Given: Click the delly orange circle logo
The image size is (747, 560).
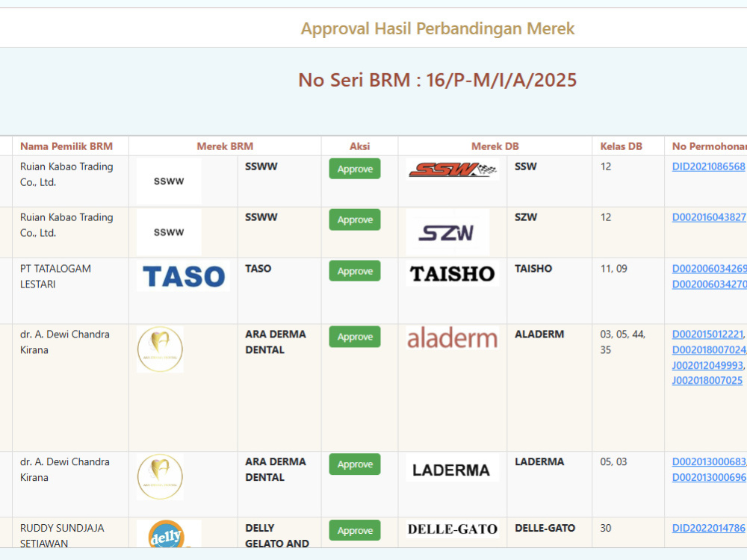Looking at the screenshot, I should (x=169, y=534).
